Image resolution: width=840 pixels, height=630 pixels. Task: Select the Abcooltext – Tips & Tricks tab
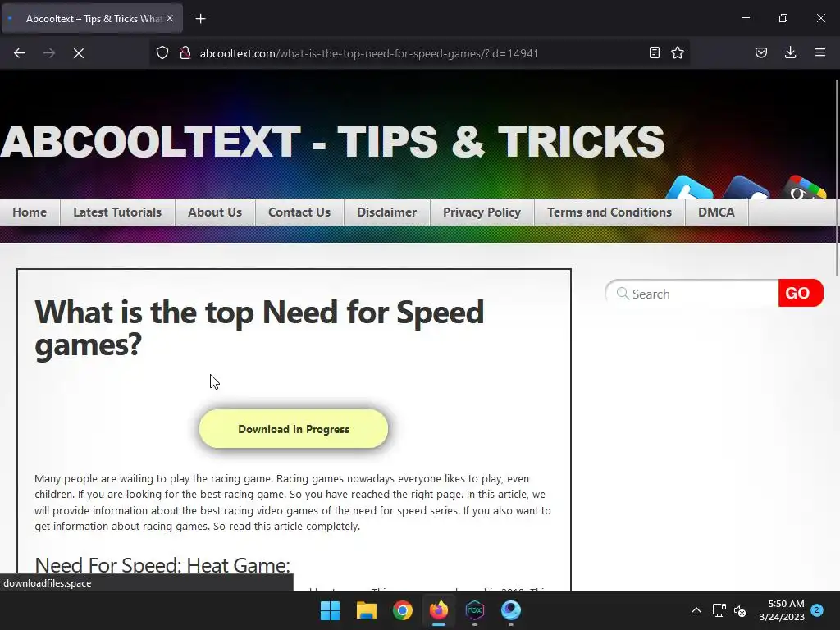click(x=92, y=18)
